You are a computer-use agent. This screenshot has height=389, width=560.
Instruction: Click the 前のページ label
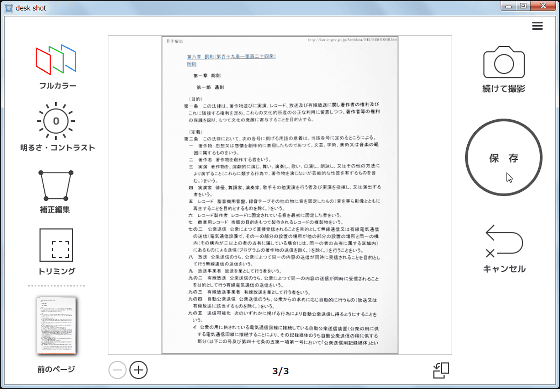pyautogui.click(x=56, y=369)
